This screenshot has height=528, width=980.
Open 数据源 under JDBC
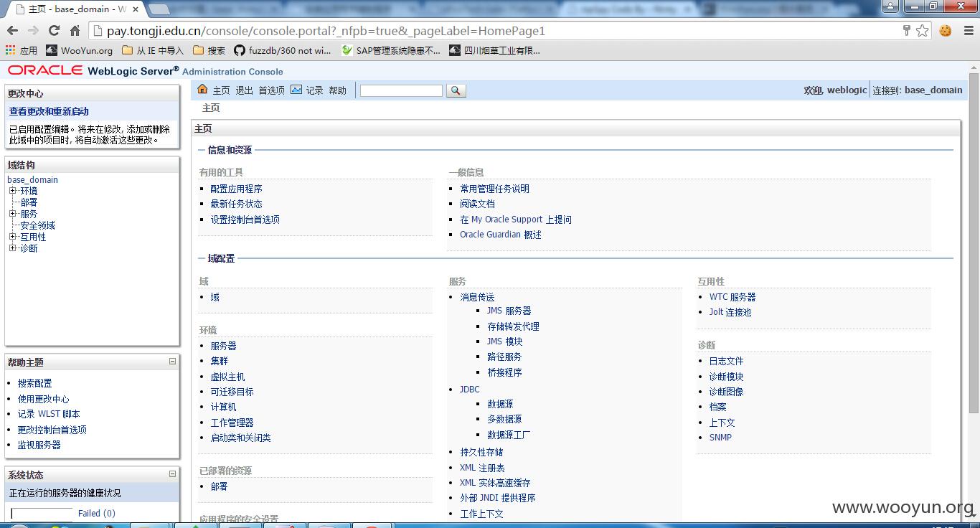500,404
